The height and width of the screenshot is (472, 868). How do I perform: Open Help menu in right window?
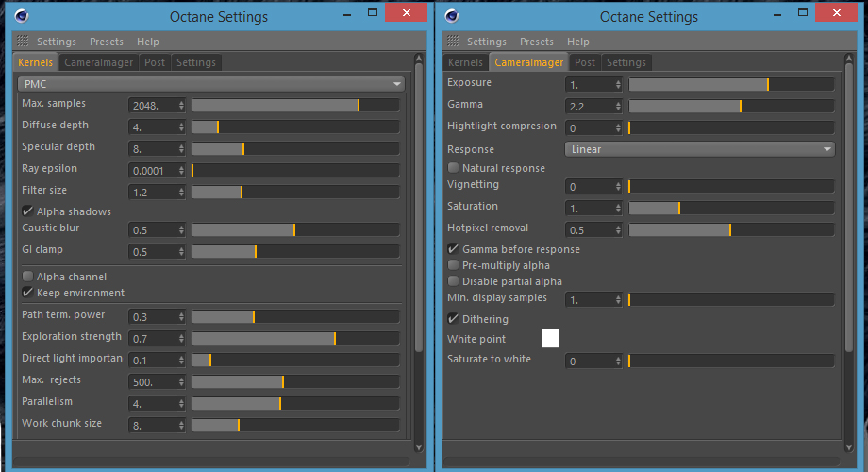tap(578, 42)
